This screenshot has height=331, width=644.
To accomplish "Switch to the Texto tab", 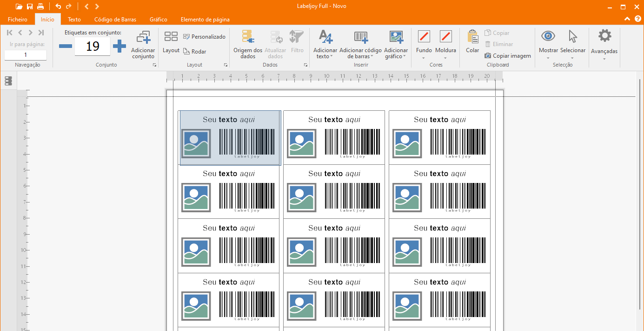I will click(74, 20).
